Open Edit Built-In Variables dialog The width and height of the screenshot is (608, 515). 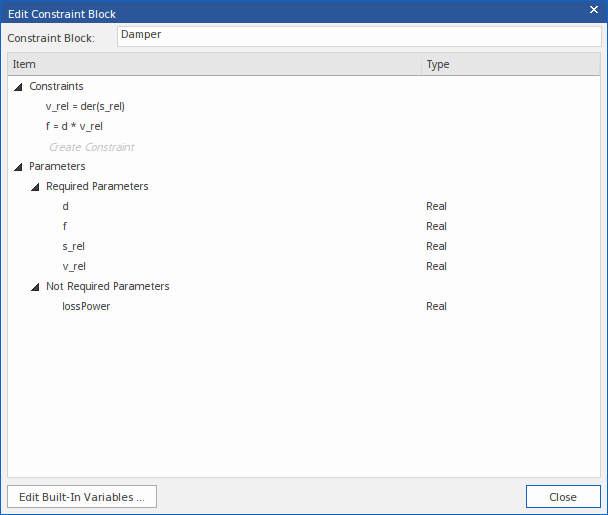82,497
